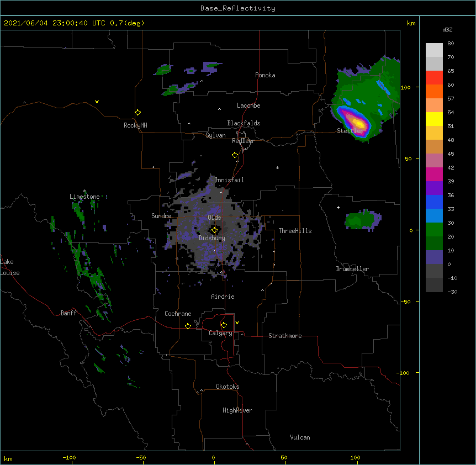
Task: Select the orange 57-60 dBZ legend swatch
Action: pyautogui.click(x=434, y=91)
